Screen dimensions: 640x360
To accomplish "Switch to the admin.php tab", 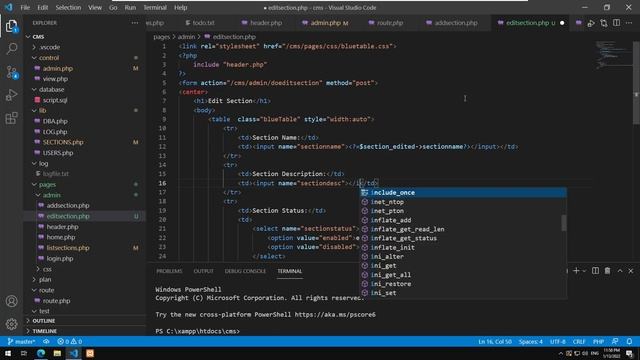I will 325,23.
